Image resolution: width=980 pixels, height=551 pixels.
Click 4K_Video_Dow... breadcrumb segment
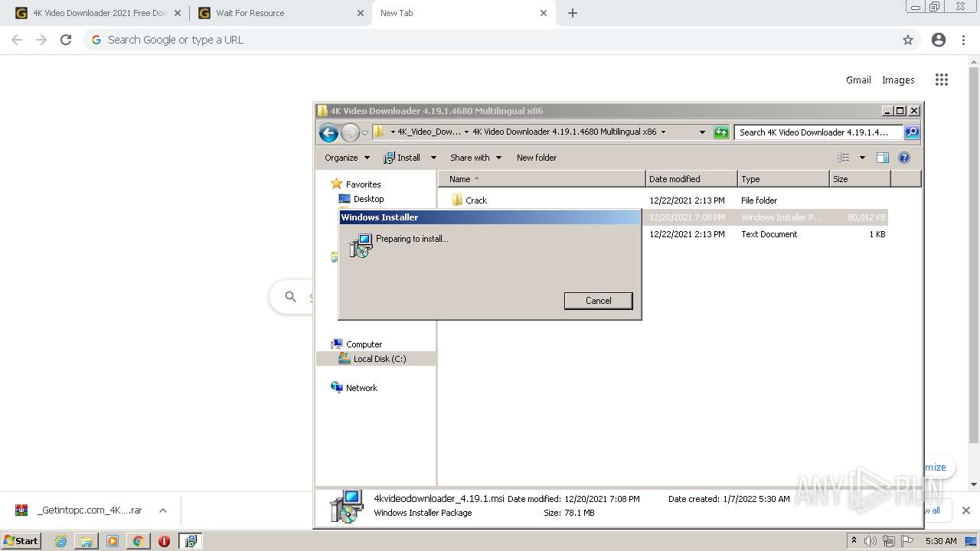[x=429, y=132]
